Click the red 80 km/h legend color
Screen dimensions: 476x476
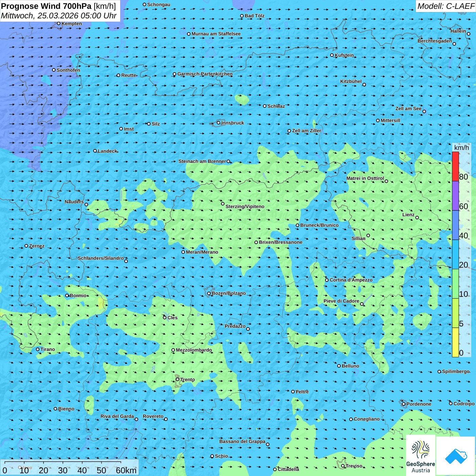455,166
